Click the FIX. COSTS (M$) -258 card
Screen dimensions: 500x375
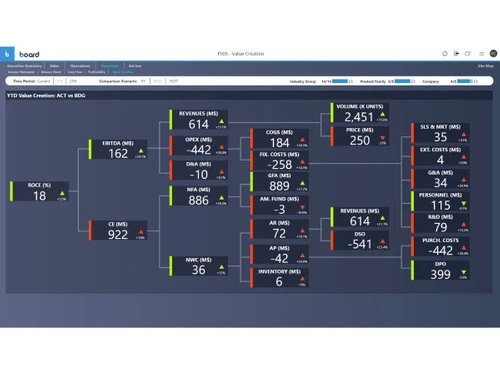coord(279,161)
